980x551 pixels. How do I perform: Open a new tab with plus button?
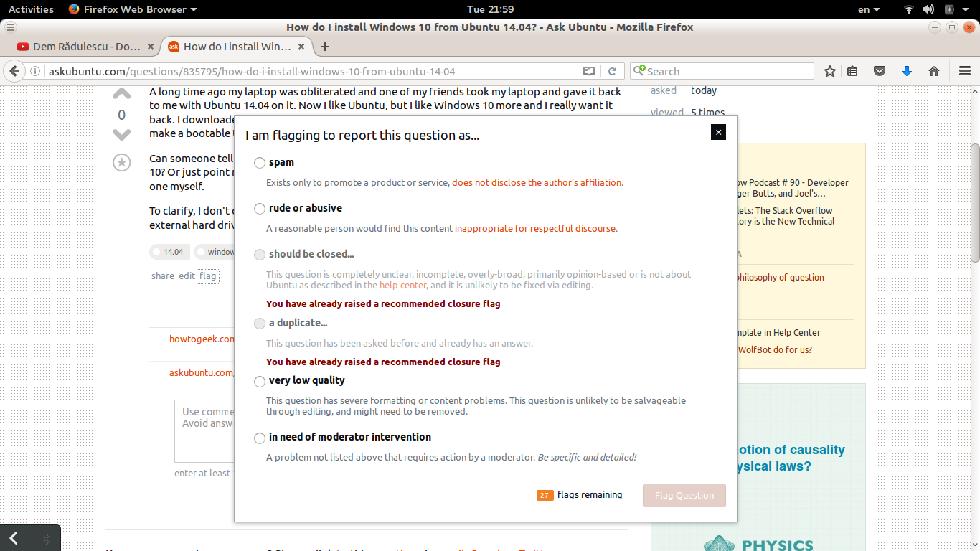(x=325, y=47)
